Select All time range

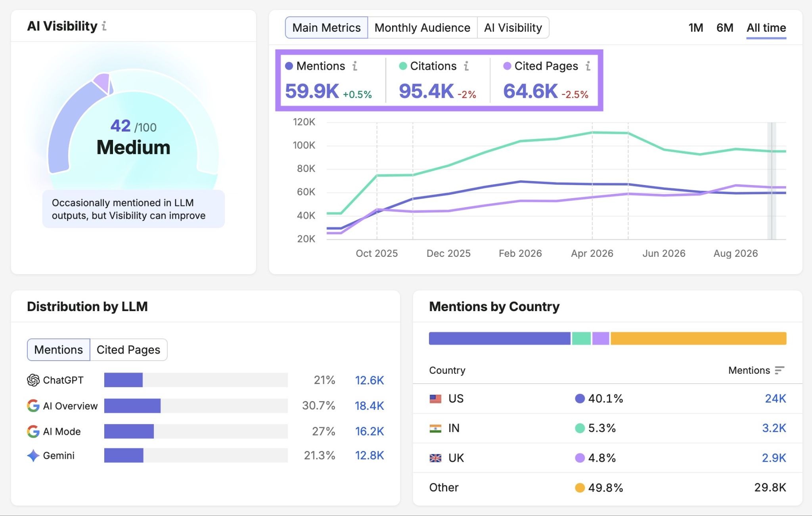[x=766, y=28]
